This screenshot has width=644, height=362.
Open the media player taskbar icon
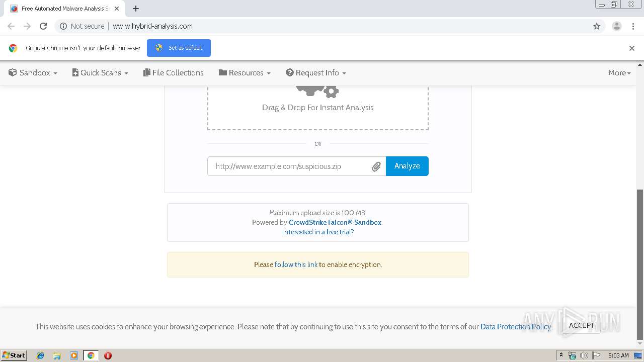74,355
